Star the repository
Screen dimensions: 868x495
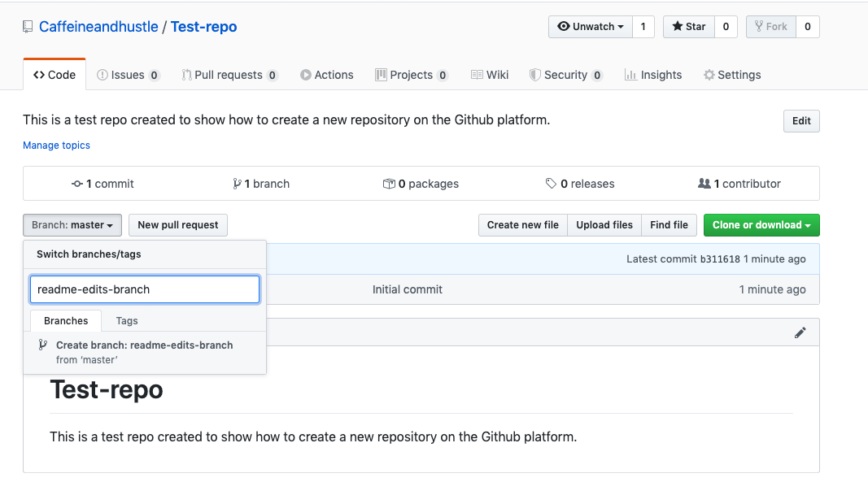pyautogui.click(x=689, y=27)
